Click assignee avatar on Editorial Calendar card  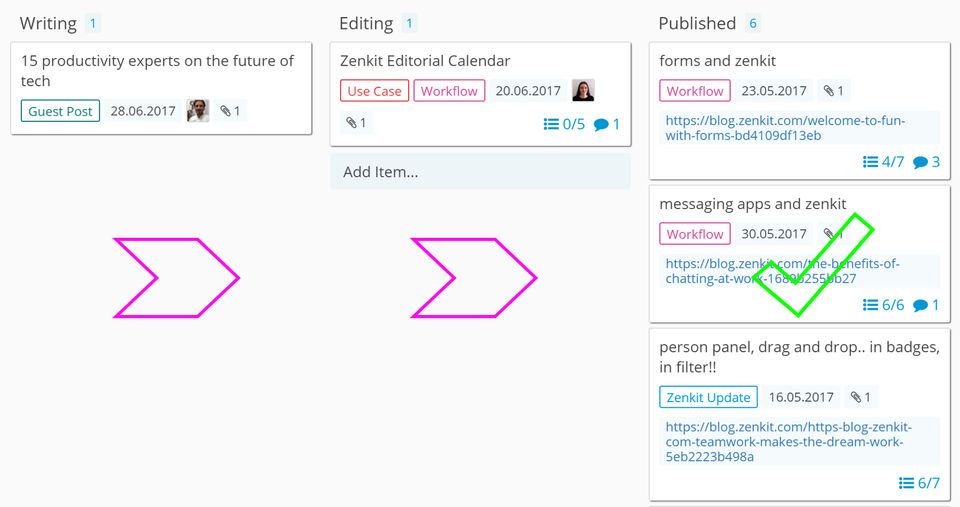point(583,91)
